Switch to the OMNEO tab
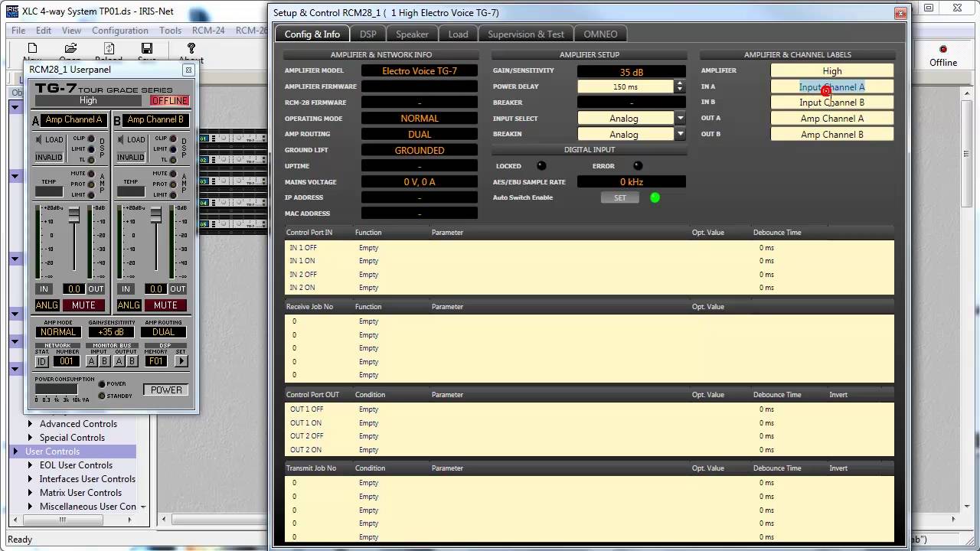Screen dimensions: 980x551 (600, 34)
